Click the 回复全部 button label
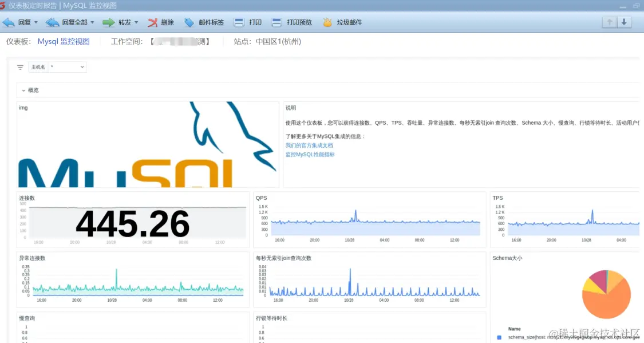This screenshot has height=343, width=644. [x=75, y=22]
